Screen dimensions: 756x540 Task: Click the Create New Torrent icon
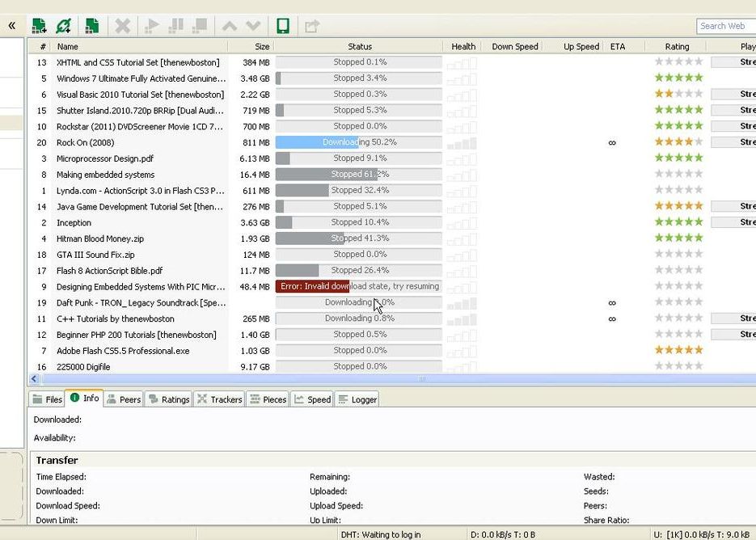[92, 26]
